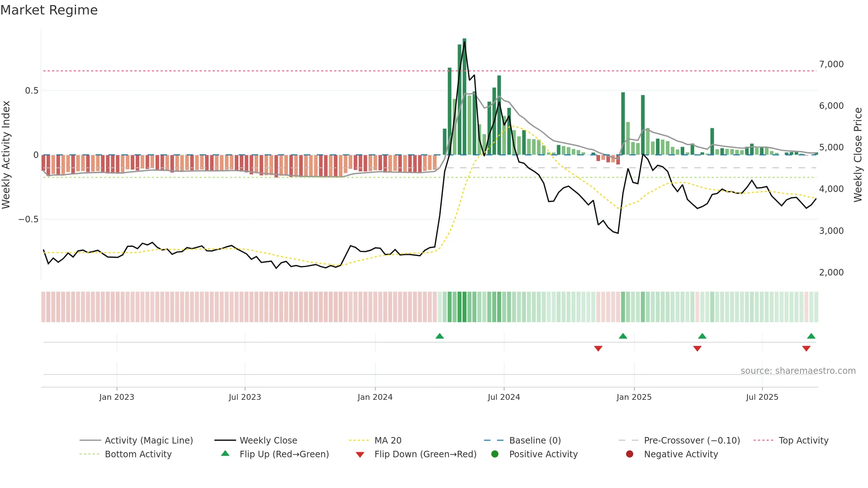
Task: Toggle the MA 20 legend entry
Action: [375, 440]
